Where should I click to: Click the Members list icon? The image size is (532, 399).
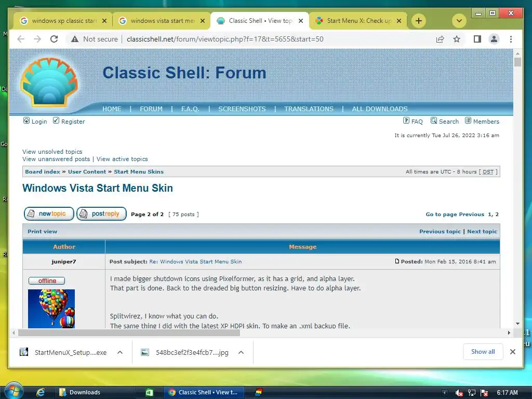(x=468, y=121)
